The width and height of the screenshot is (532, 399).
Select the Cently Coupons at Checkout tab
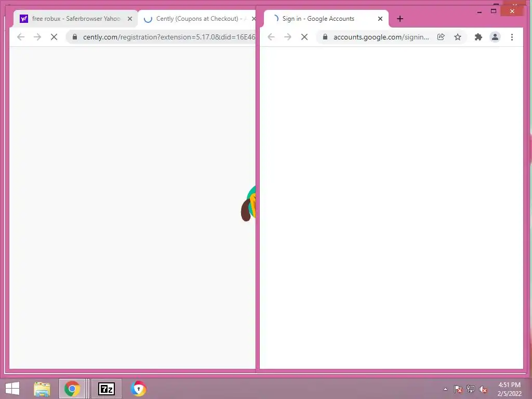(197, 19)
